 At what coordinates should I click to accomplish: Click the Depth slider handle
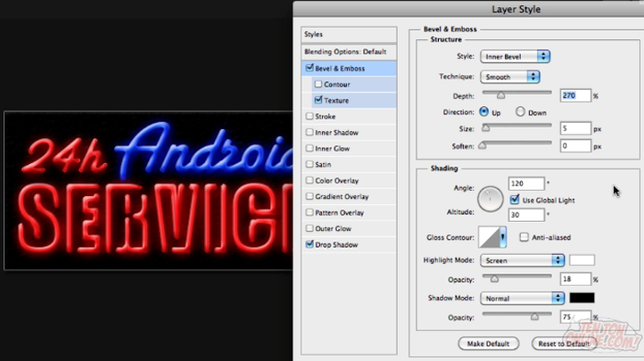(x=500, y=95)
